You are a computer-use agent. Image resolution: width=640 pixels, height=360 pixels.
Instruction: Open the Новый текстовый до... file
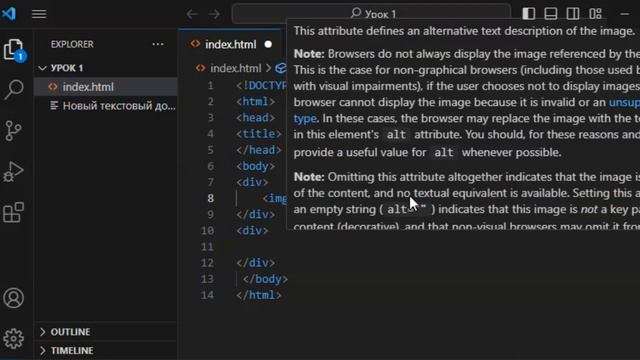pos(106,106)
